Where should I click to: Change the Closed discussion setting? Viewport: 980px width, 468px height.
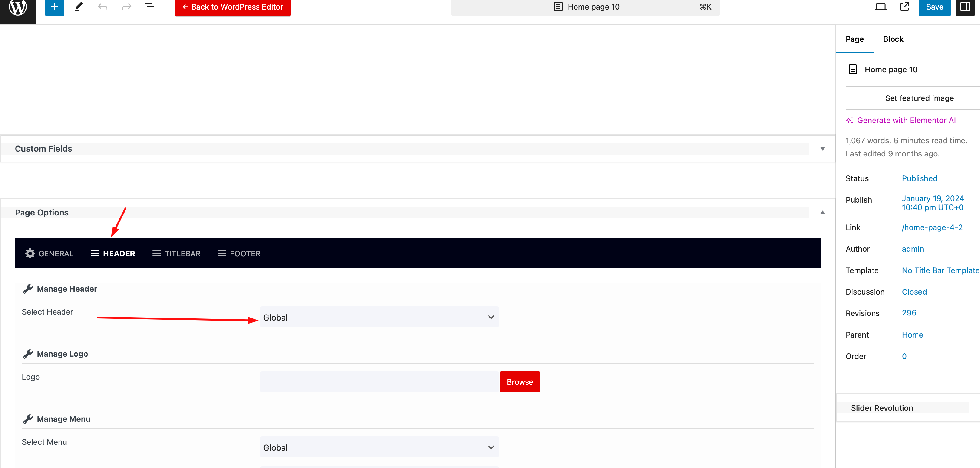pos(914,292)
